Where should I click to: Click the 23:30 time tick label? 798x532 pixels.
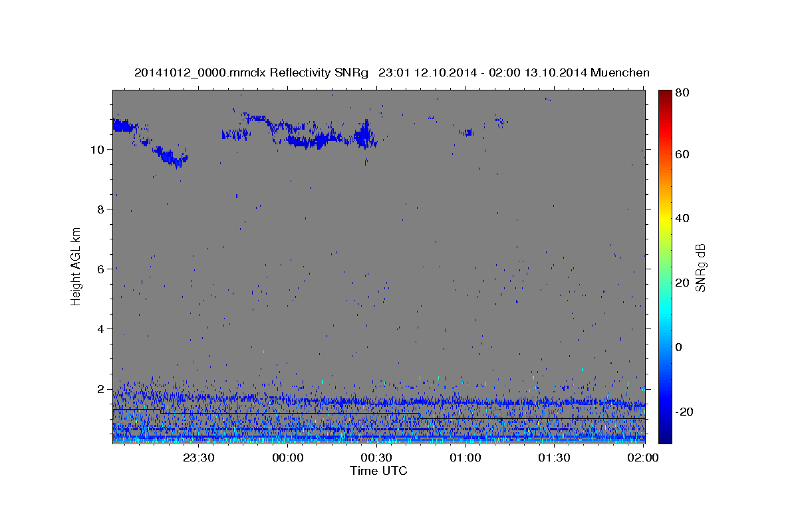point(198,458)
